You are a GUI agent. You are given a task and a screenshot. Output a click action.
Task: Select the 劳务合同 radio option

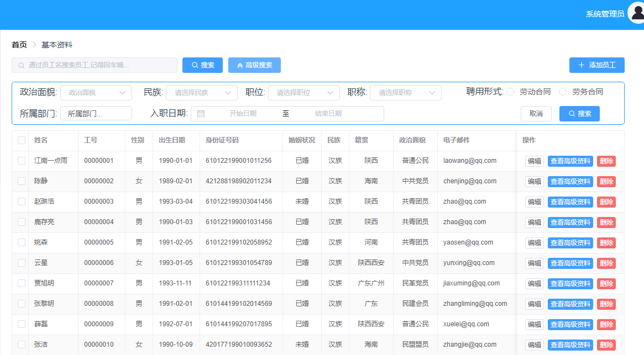pos(563,92)
